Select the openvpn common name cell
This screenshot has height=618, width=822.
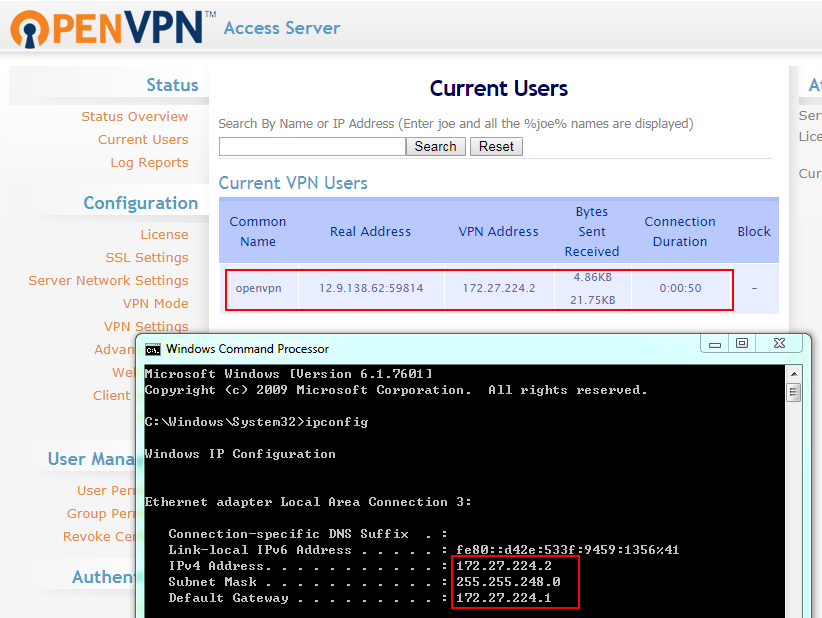258,288
